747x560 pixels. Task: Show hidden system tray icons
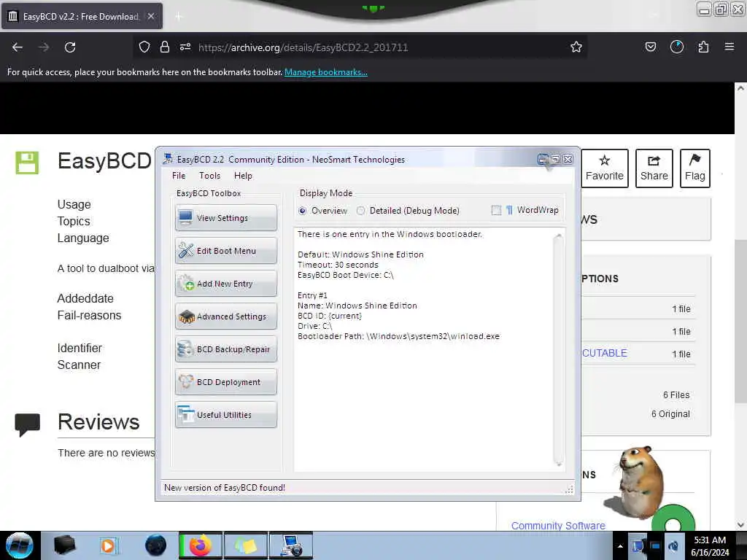pyautogui.click(x=620, y=546)
